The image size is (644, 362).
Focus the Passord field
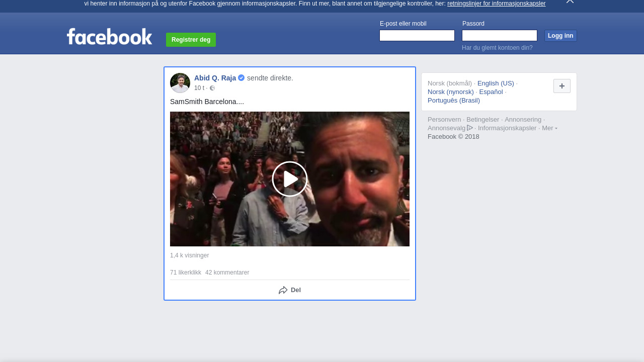pos(500,36)
